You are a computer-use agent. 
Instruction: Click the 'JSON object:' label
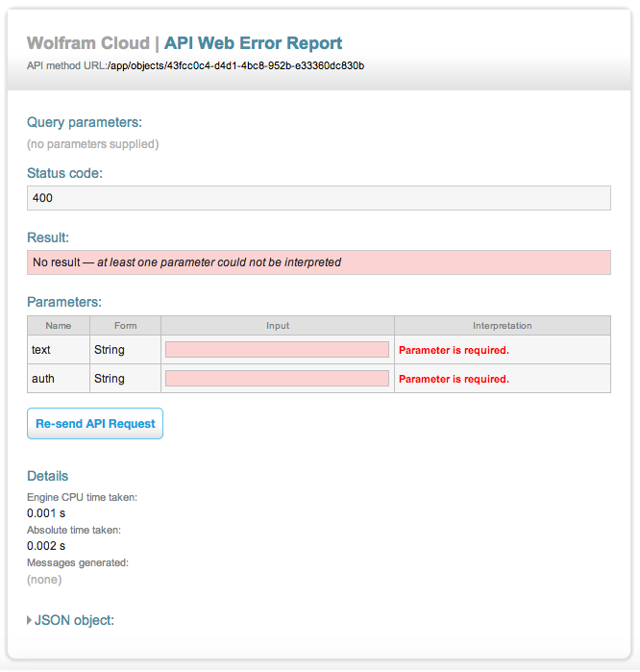tap(75, 620)
